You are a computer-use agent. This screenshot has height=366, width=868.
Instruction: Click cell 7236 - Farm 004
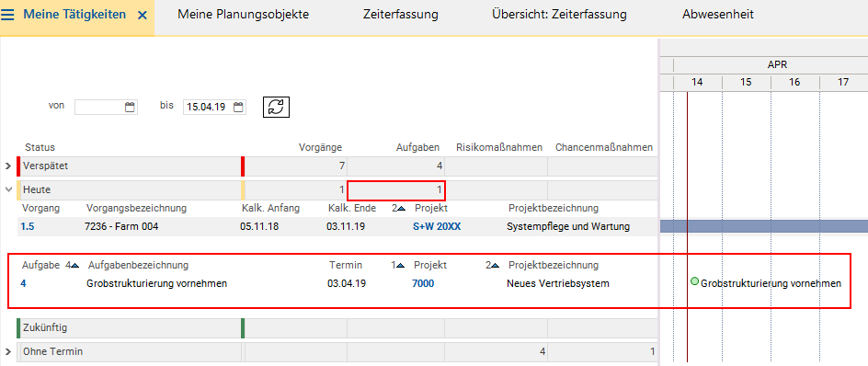121,226
